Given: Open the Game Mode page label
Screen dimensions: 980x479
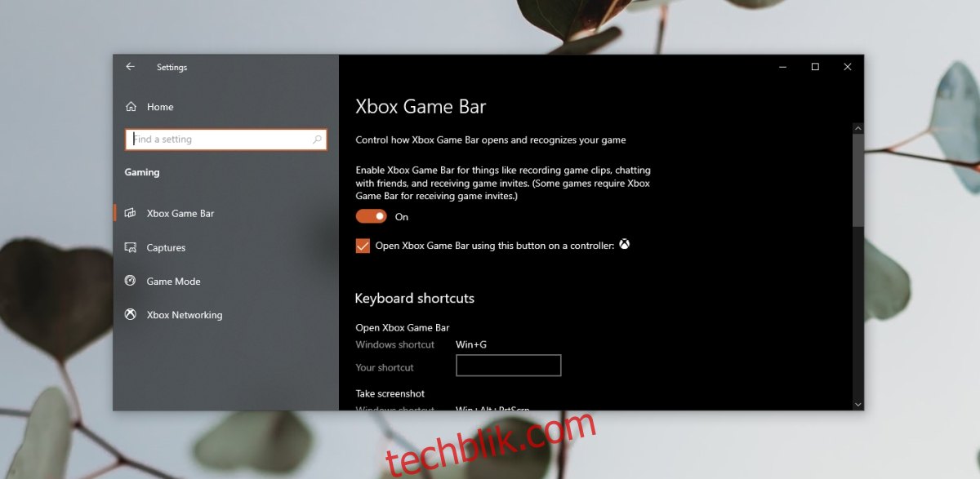Looking at the screenshot, I should tap(173, 282).
